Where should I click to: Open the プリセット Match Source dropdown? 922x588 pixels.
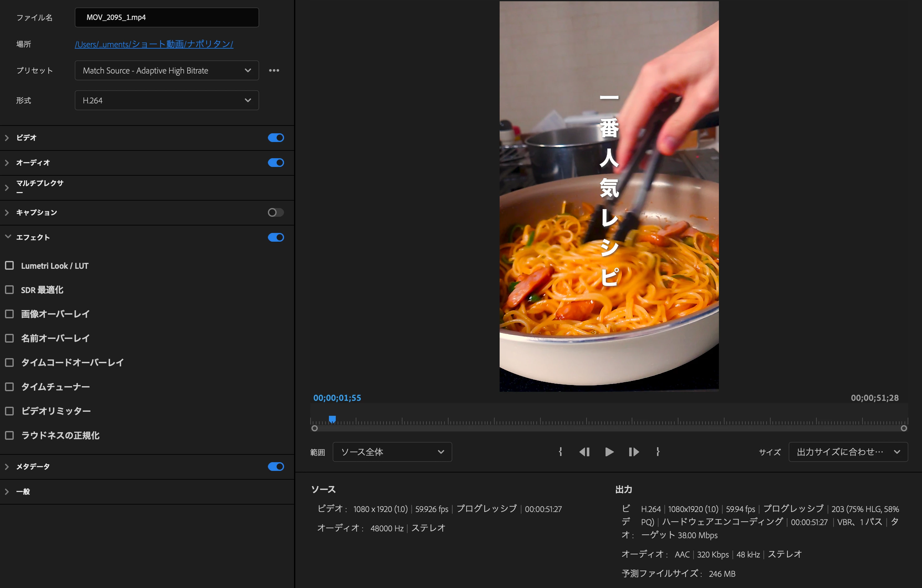pyautogui.click(x=167, y=70)
